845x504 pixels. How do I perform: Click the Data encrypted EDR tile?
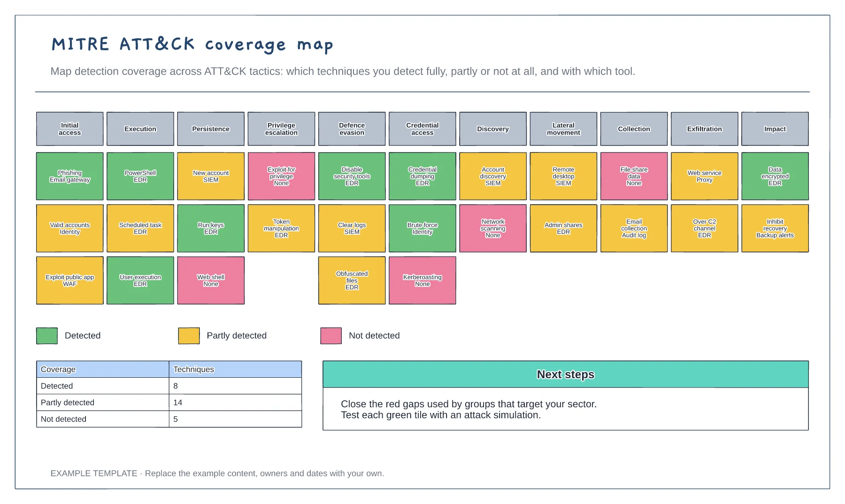tap(775, 176)
